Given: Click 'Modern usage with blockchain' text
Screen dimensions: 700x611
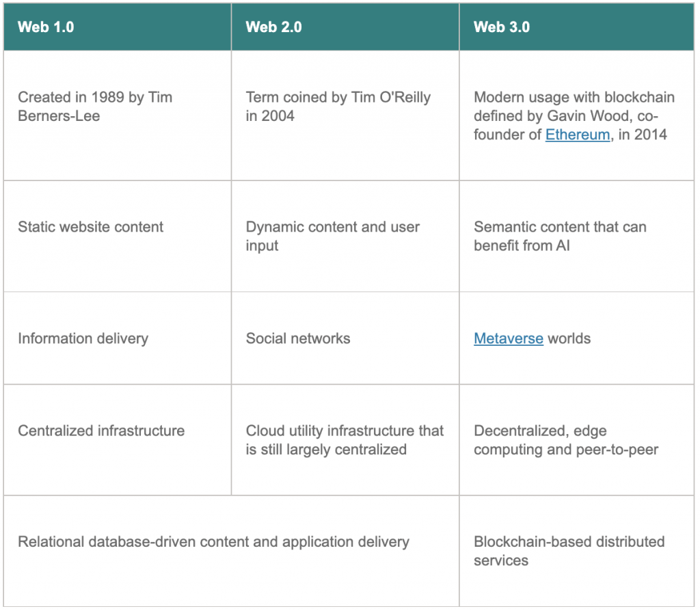Looking at the screenshot, I should coord(574,97).
